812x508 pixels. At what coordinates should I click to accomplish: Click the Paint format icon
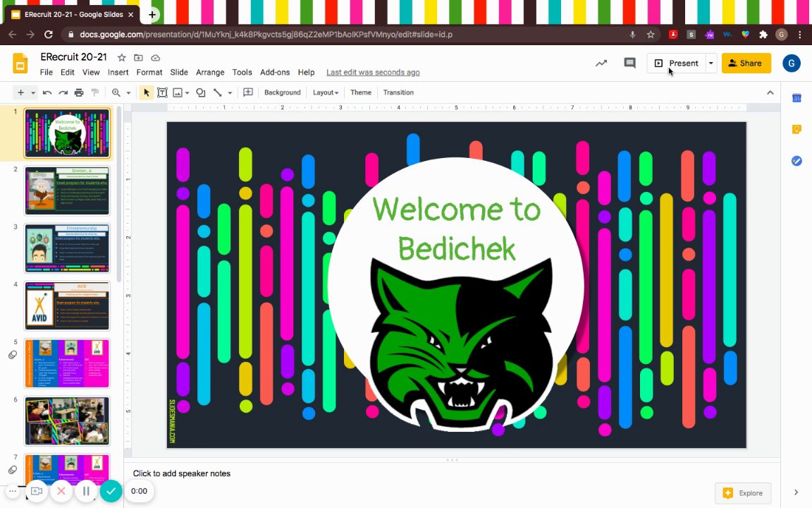coord(94,92)
